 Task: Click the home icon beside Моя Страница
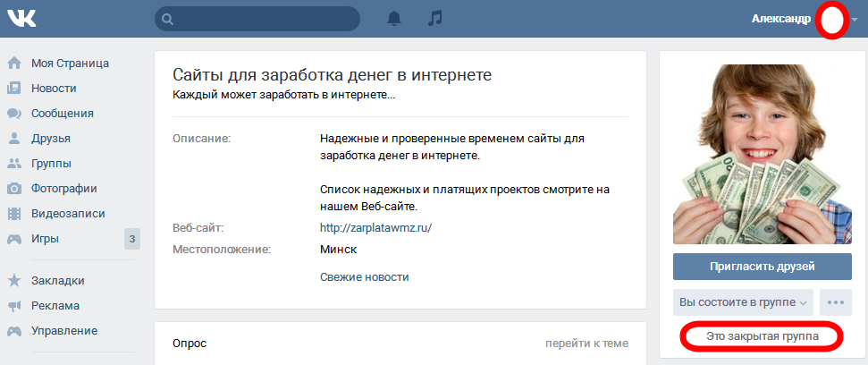(x=14, y=64)
